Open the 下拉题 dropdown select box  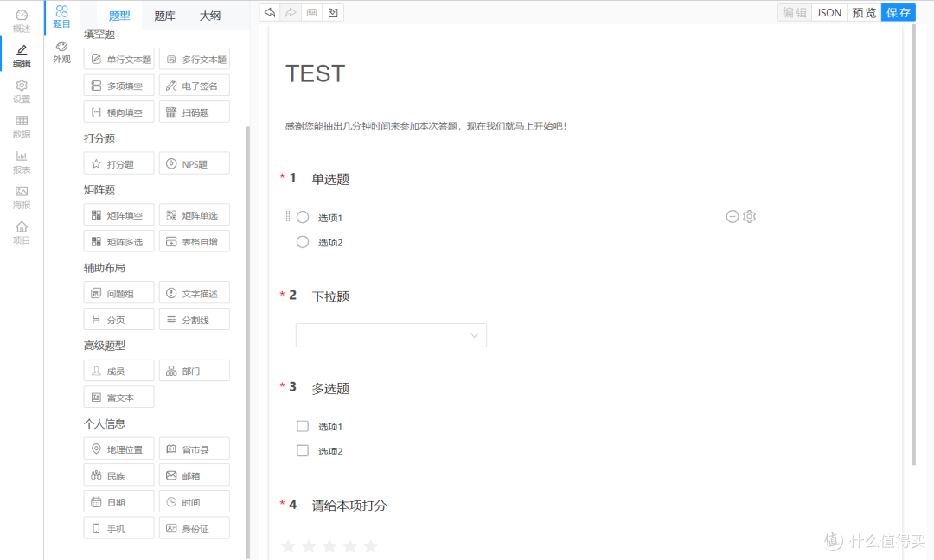pos(392,335)
